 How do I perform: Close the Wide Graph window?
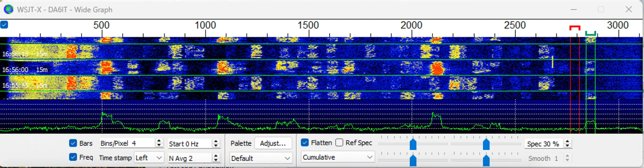pyautogui.click(x=629, y=9)
